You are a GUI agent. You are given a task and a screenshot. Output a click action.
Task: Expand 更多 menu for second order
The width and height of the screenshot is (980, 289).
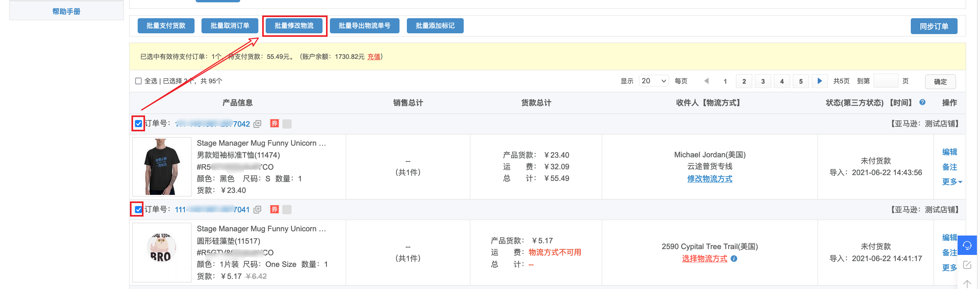click(x=949, y=268)
